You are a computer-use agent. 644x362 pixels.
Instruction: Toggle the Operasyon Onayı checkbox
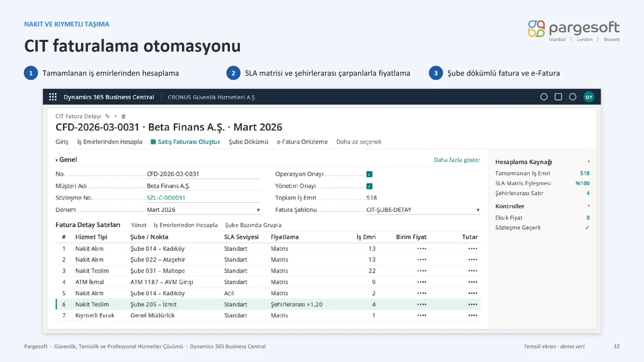coord(369,174)
